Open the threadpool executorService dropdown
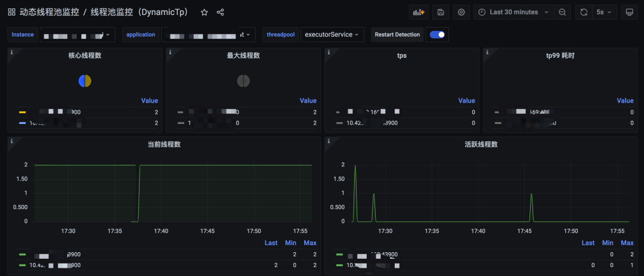 [x=332, y=35]
